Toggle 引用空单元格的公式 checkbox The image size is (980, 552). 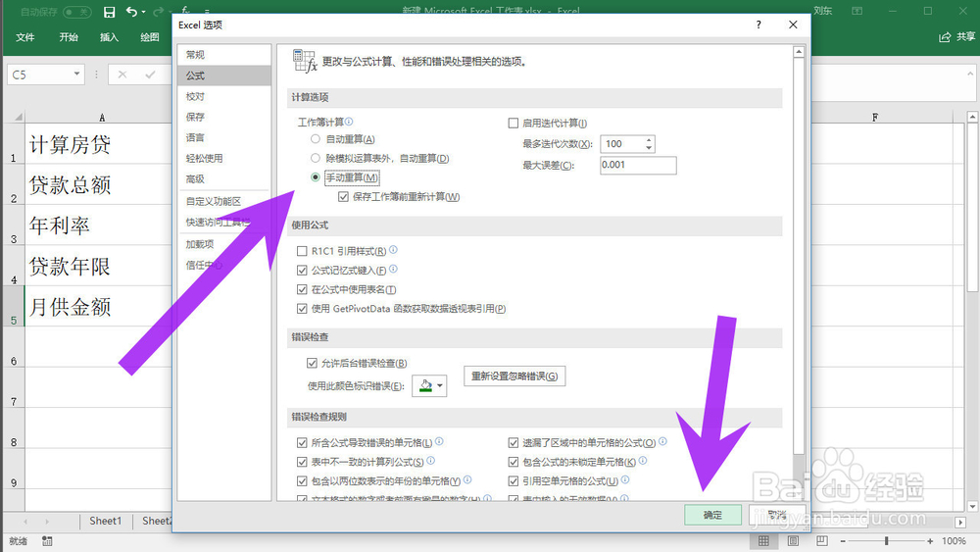[514, 481]
